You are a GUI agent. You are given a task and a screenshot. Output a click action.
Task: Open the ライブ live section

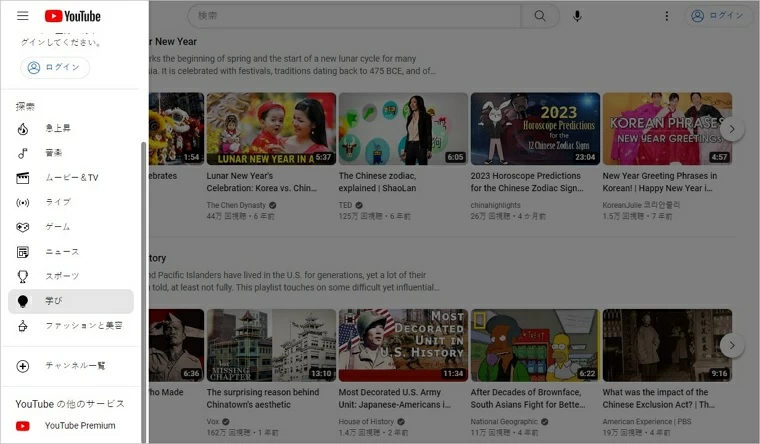click(71, 202)
